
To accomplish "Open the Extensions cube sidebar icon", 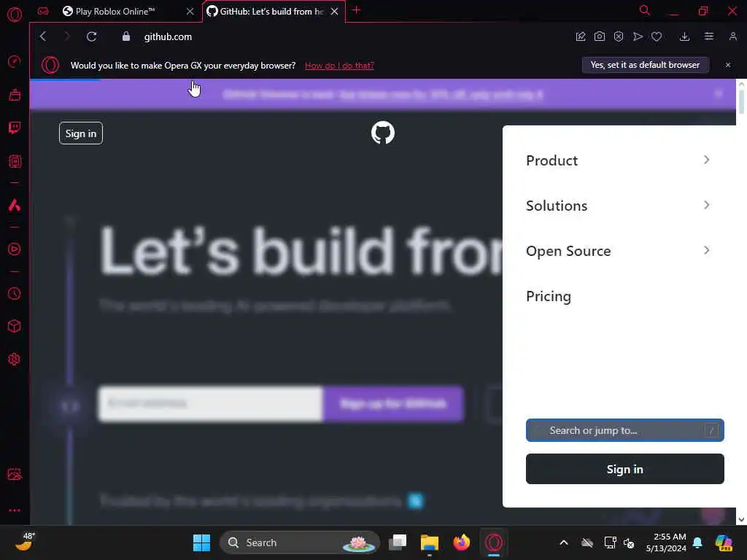I will (x=15, y=326).
